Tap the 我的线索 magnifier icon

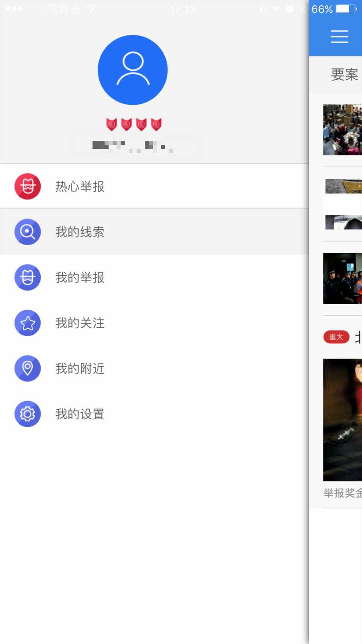pos(28,232)
